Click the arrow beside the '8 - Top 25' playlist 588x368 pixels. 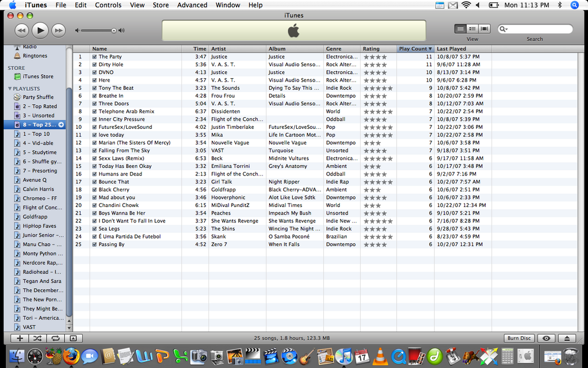[x=61, y=125]
